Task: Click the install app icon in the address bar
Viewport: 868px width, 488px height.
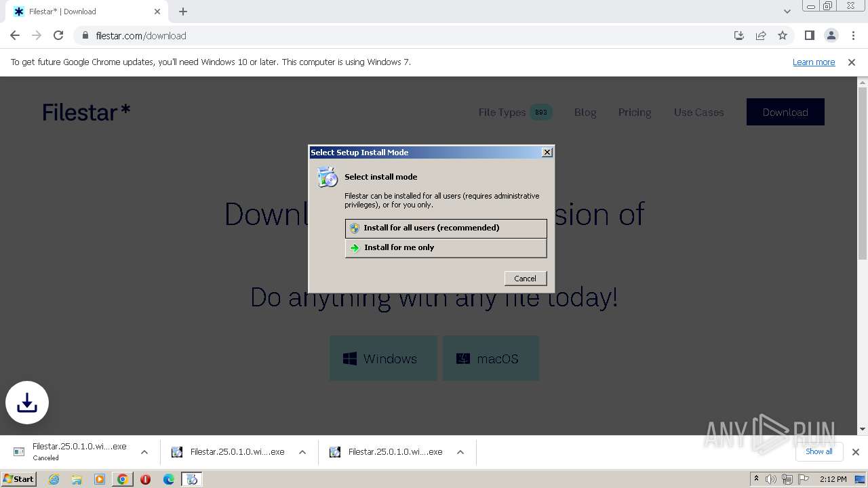Action: (739, 35)
